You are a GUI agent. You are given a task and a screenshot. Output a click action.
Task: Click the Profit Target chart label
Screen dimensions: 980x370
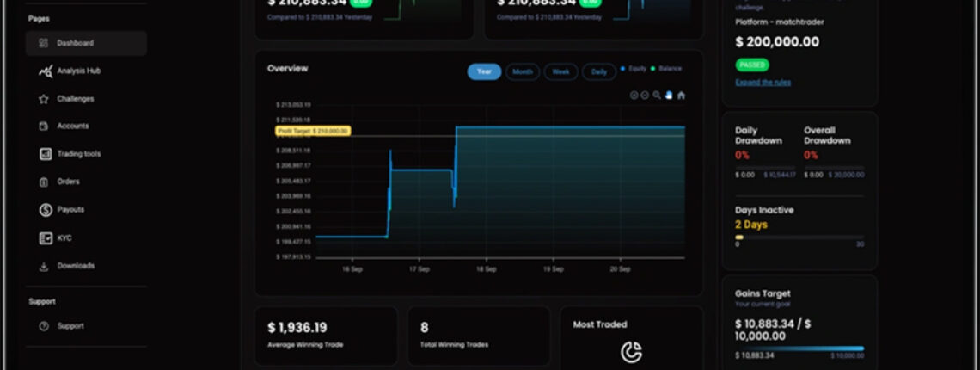[313, 131]
